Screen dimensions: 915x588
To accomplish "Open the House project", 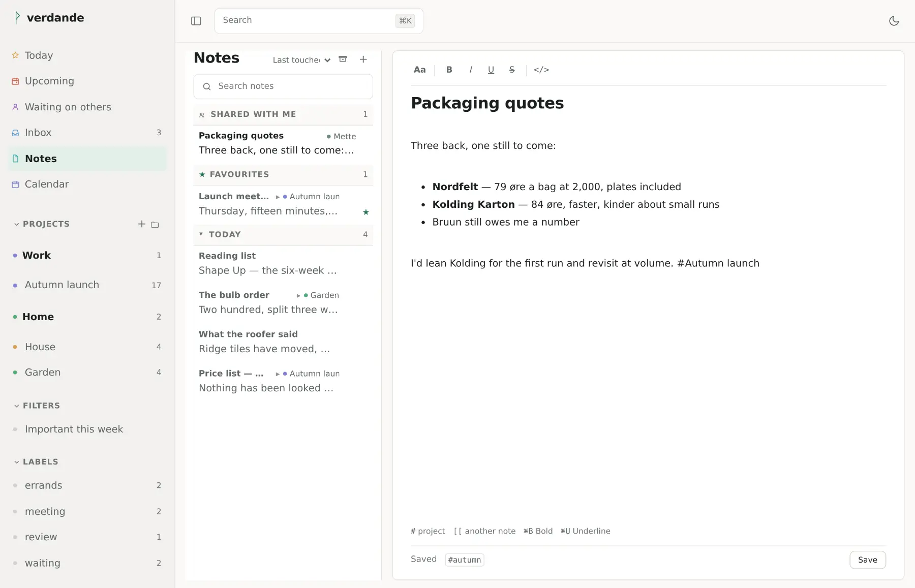I will (x=87, y=347).
